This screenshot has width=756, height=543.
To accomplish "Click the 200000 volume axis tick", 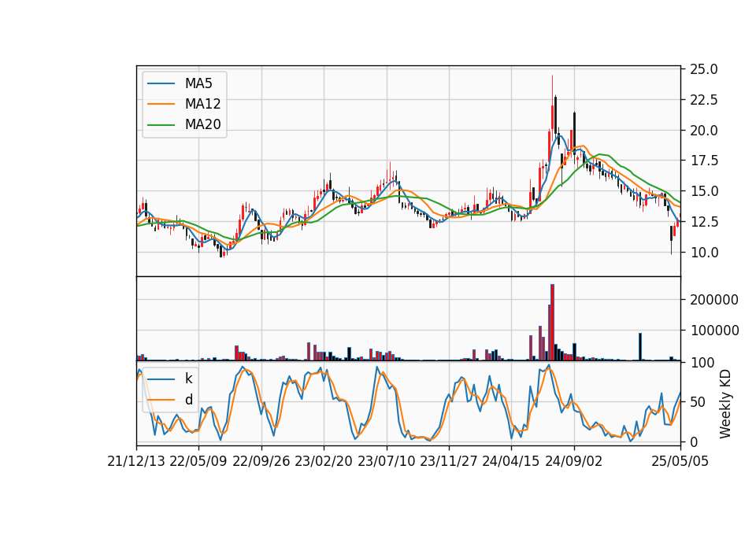I will [714, 300].
